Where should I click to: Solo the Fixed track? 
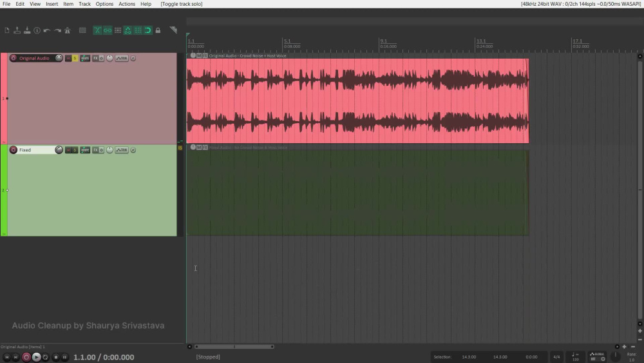pos(75,150)
